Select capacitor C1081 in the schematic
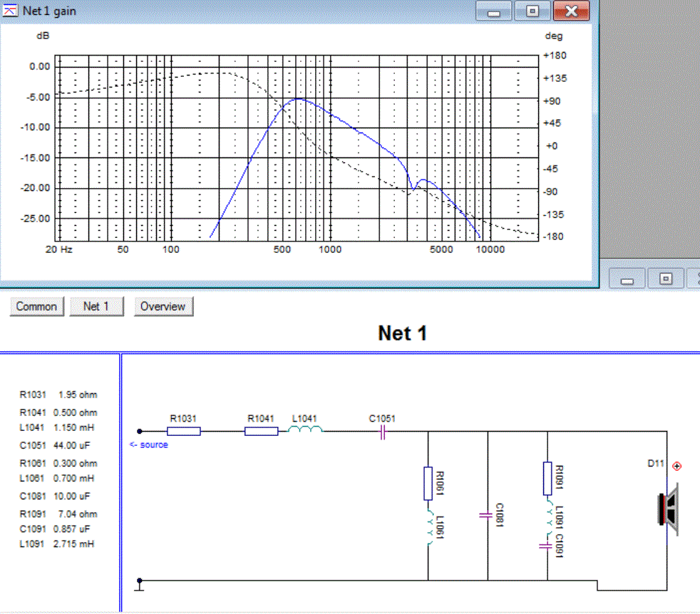The width and height of the screenshot is (700, 614). (486, 516)
